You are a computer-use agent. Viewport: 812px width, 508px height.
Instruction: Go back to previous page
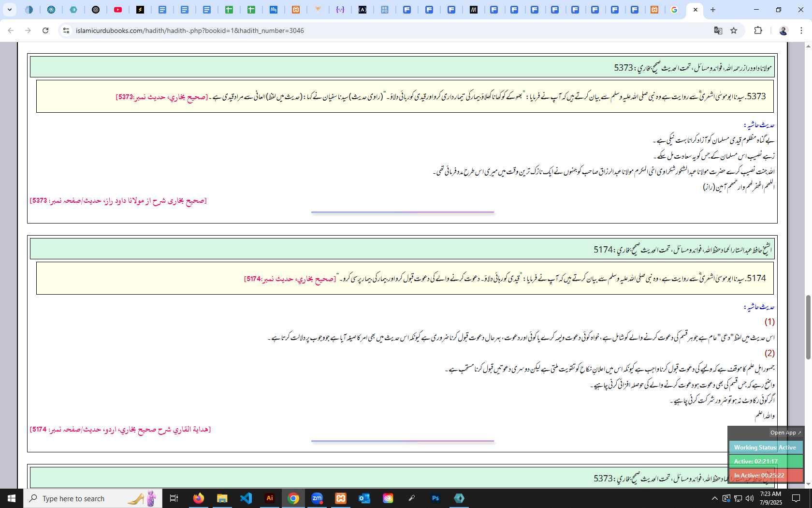click(11, 30)
